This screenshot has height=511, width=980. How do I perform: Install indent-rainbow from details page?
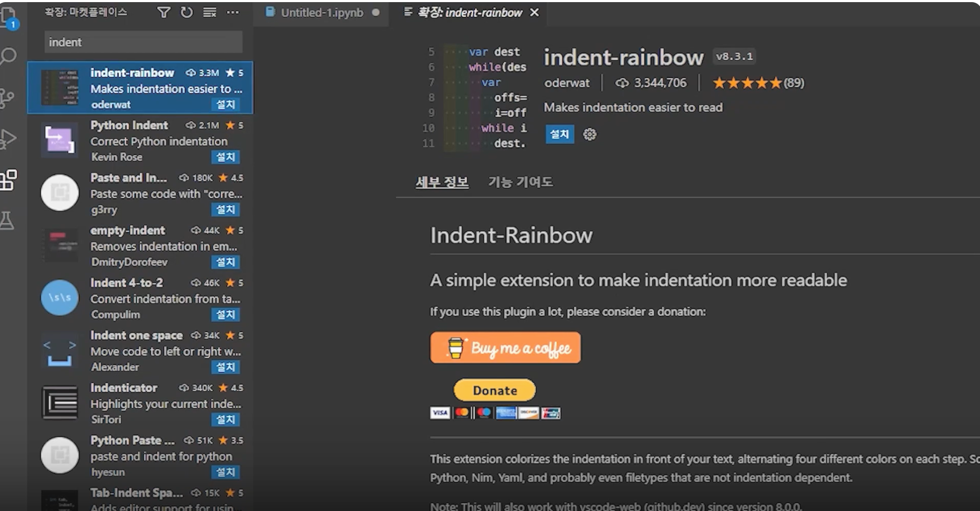pyautogui.click(x=560, y=134)
